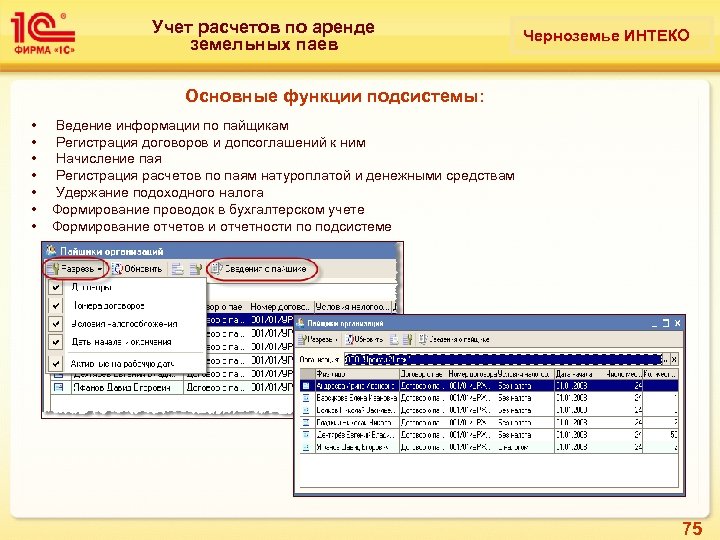Image resolution: width=720 pixels, height=540 pixels.
Task: Click the list-with-wrench icon before Сведения о пайщике, back window
Action: pyautogui.click(x=196, y=269)
